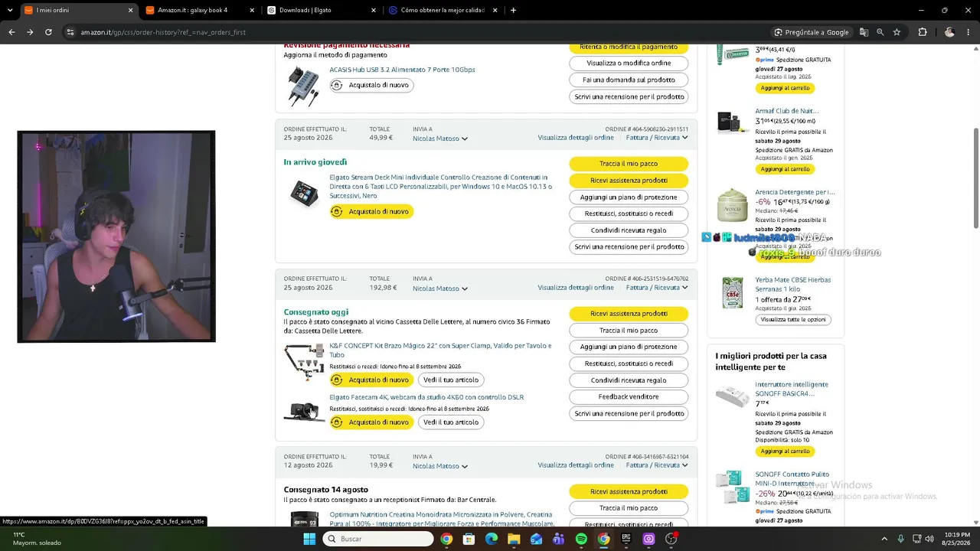Click 'Traccia il mio pacco' for Stream Deck order
The width and height of the screenshot is (980, 551).
629,164
